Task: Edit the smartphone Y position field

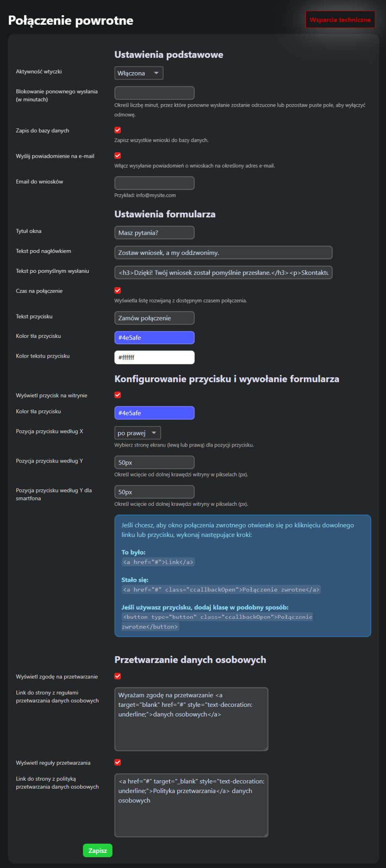Action: (x=154, y=492)
